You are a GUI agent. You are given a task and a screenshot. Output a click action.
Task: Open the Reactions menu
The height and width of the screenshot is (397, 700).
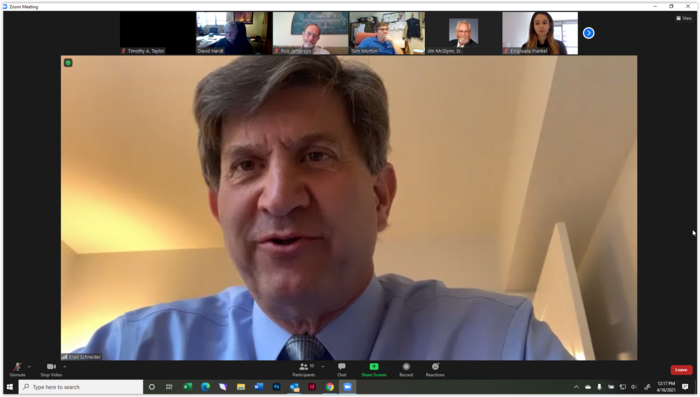[x=435, y=369]
